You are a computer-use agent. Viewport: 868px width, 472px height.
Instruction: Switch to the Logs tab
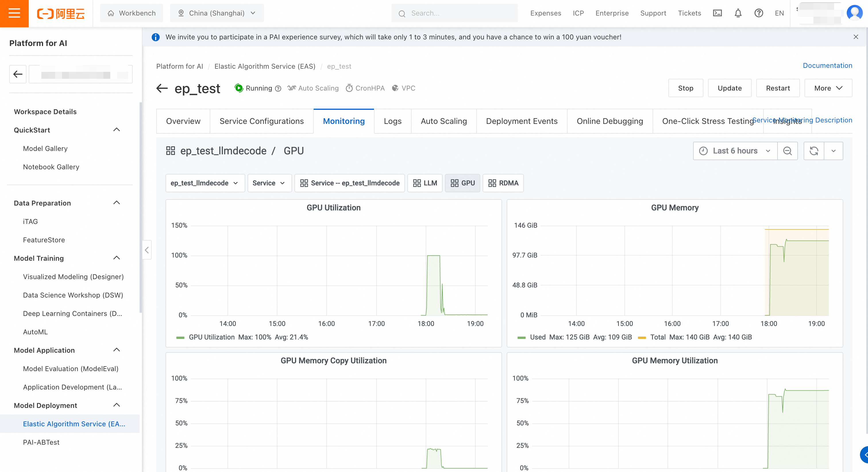pos(392,121)
